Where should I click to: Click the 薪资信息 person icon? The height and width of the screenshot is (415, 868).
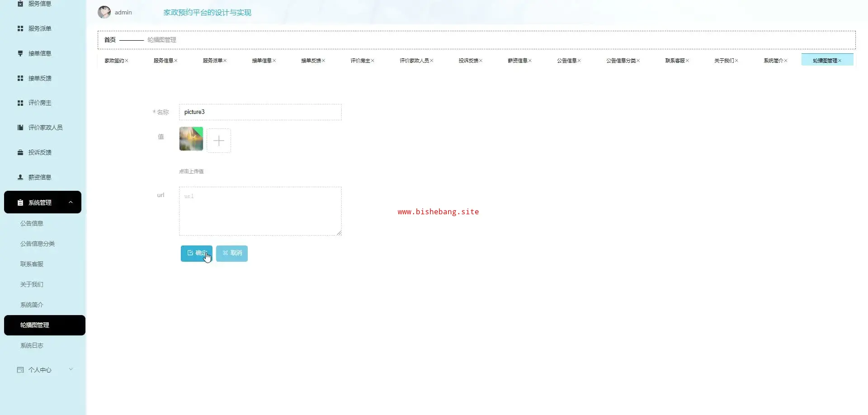20,177
